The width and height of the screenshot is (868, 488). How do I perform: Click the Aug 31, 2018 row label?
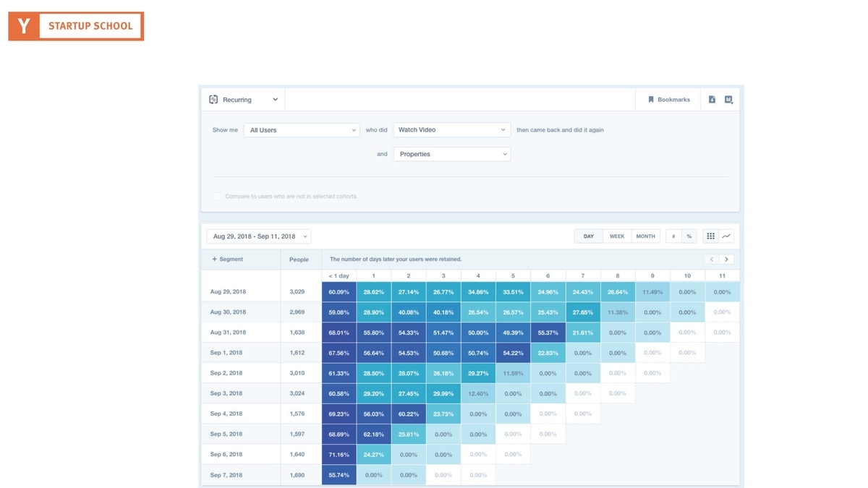pos(229,333)
